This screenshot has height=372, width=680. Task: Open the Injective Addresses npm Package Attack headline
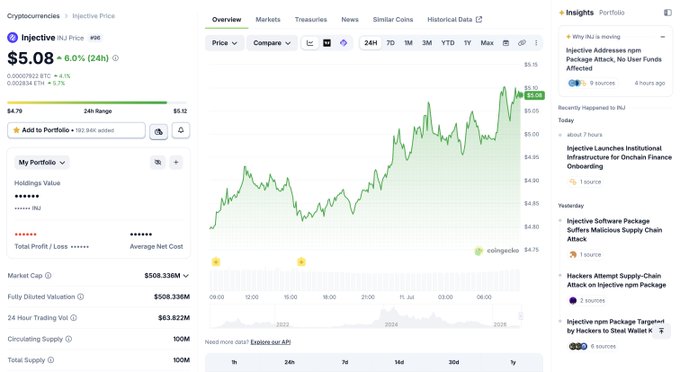click(614, 59)
